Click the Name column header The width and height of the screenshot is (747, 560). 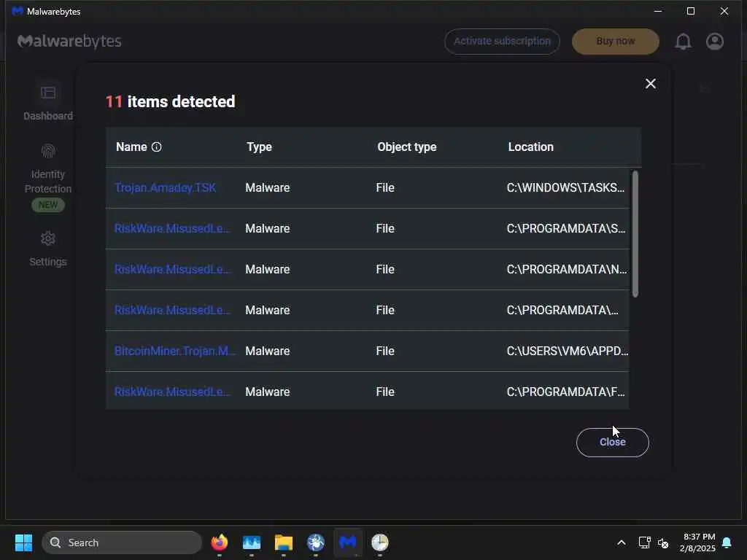pyautogui.click(x=131, y=147)
